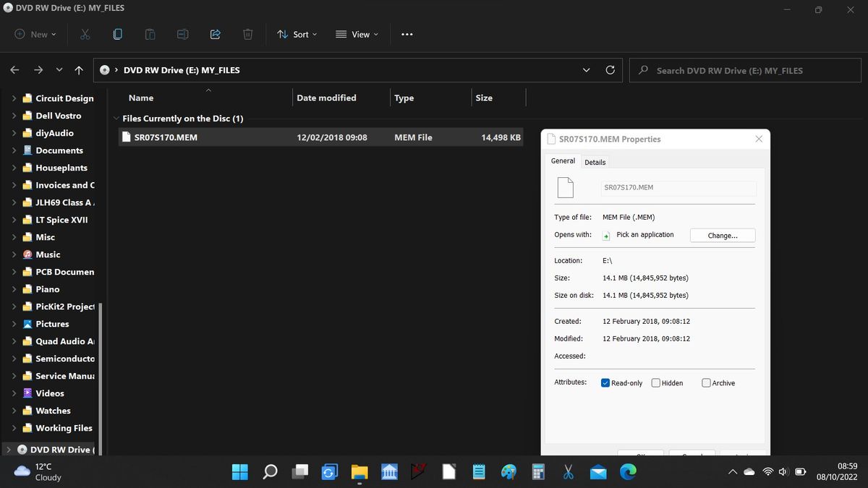868x488 pixels.
Task: Open the See more ellipsis menu
Action: coord(407,34)
